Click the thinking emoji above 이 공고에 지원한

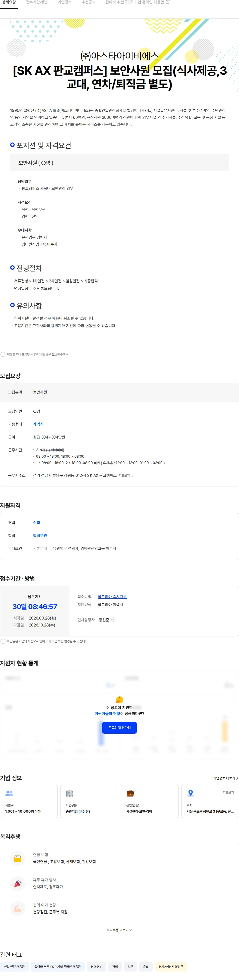[x=119, y=700]
